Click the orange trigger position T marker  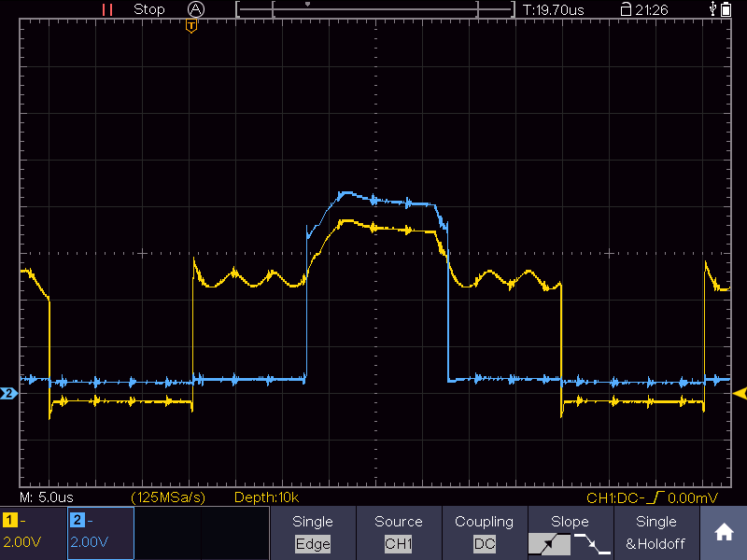coord(191,26)
